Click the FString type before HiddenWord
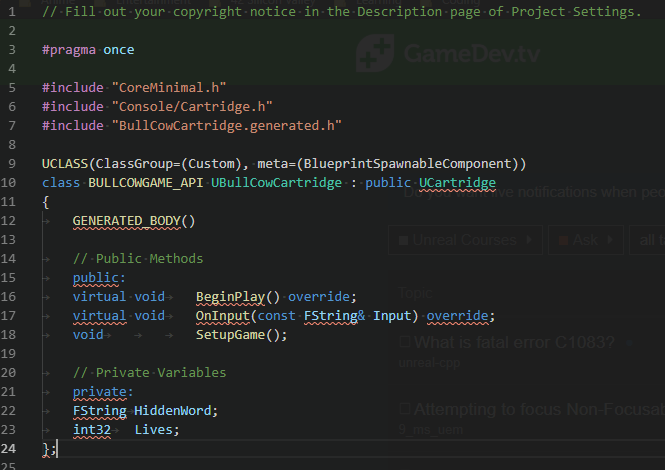This screenshot has width=665, height=470. pyautogui.click(x=99, y=411)
